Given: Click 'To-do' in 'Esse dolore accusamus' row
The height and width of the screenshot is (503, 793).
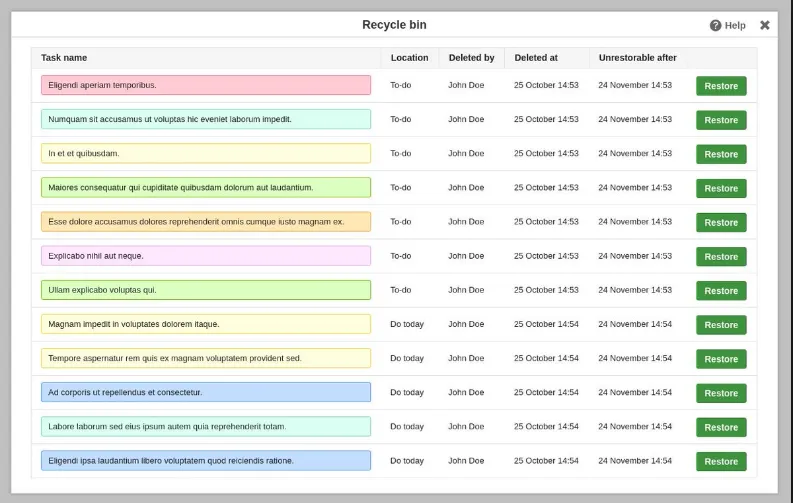Looking at the screenshot, I should click(x=401, y=221).
